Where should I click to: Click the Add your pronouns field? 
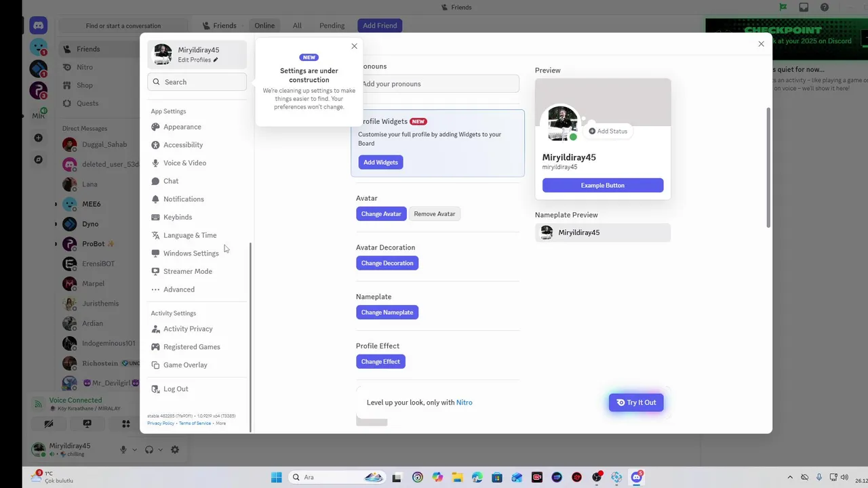[437, 84]
